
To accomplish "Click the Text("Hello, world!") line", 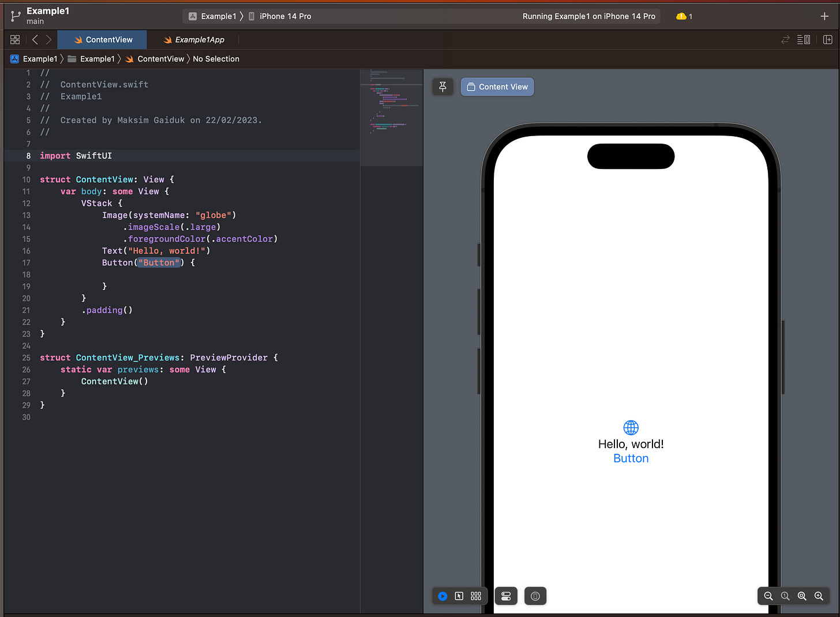I will [x=156, y=251].
